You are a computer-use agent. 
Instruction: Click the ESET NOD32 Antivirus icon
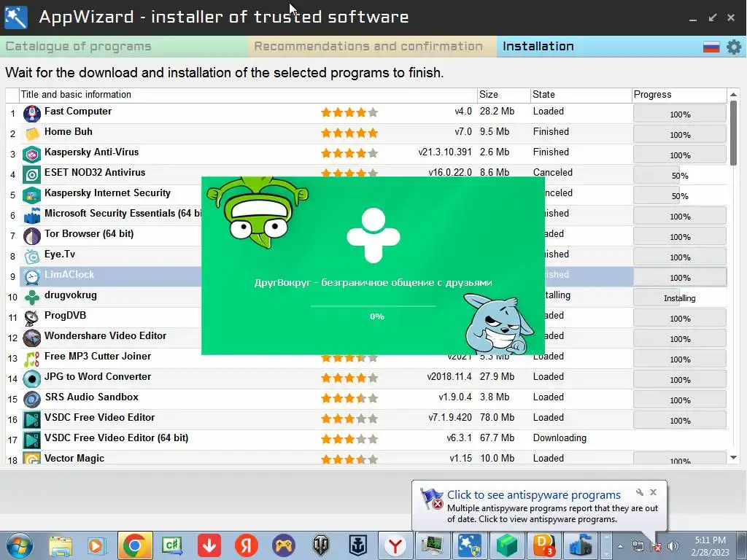pyautogui.click(x=32, y=175)
